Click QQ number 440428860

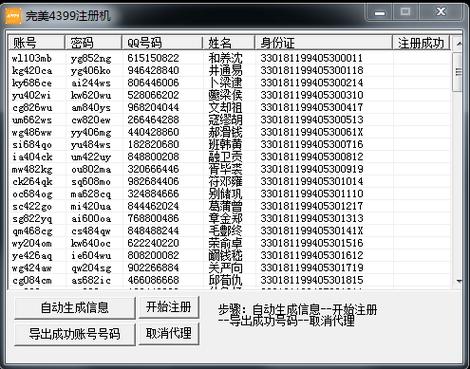tap(153, 132)
